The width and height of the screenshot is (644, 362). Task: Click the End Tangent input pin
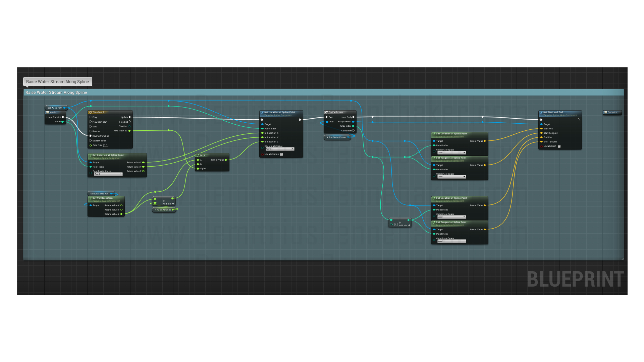(x=541, y=142)
